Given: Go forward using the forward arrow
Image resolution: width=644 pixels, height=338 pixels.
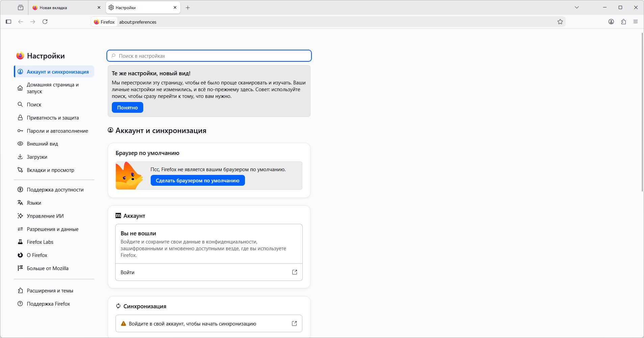Looking at the screenshot, I should click(x=33, y=22).
